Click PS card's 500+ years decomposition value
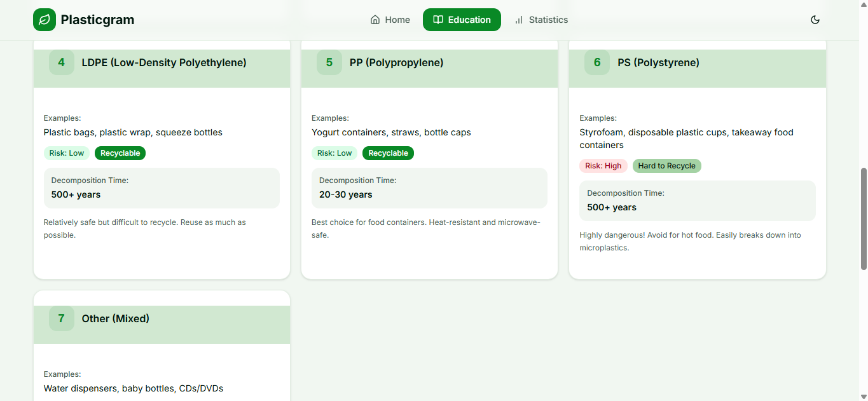 click(x=612, y=207)
